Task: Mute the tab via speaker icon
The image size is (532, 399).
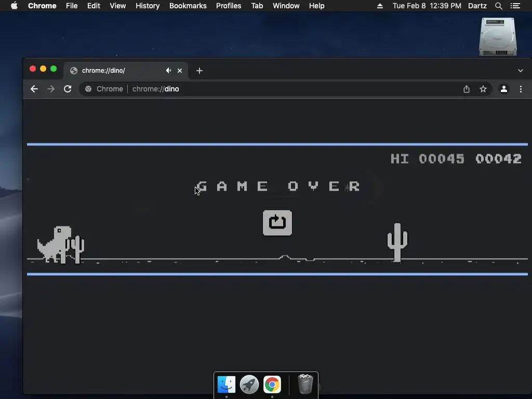Action: click(168, 71)
